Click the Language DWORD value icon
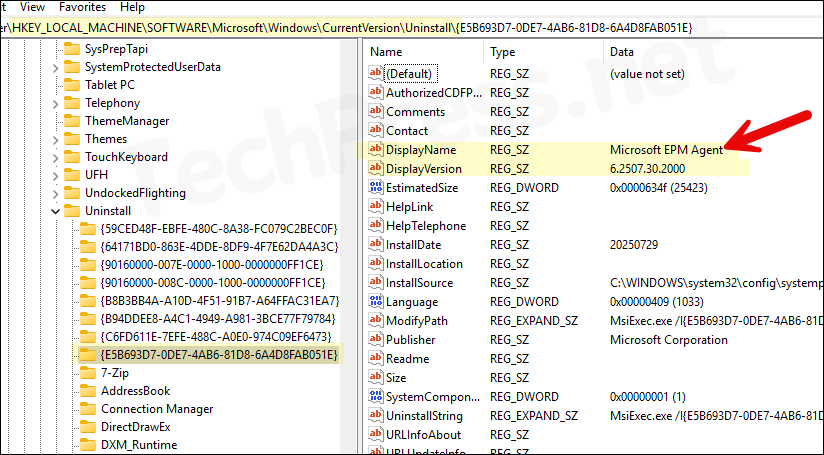Screen dimensions: 824x455 (x=375, y=301)
